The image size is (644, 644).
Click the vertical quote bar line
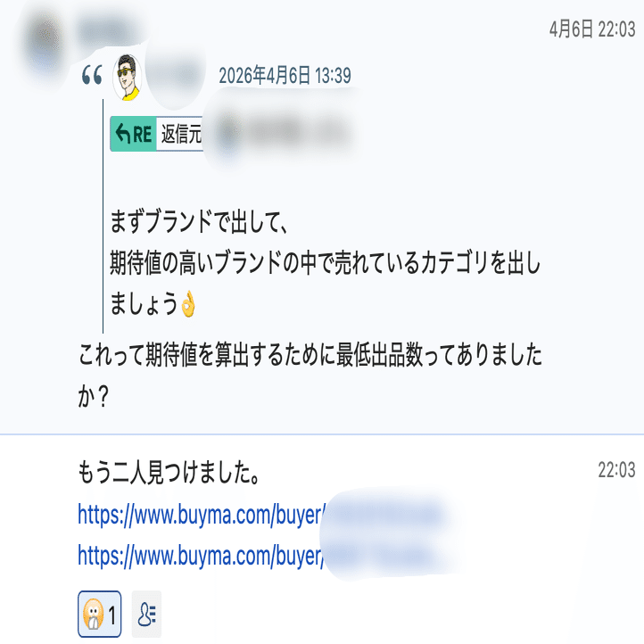coord(103,217)
